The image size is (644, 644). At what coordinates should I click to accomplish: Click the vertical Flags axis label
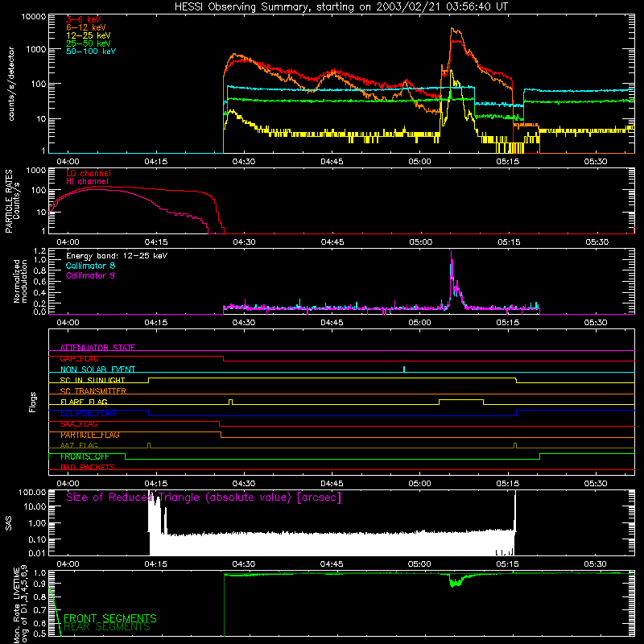point(33,402)
